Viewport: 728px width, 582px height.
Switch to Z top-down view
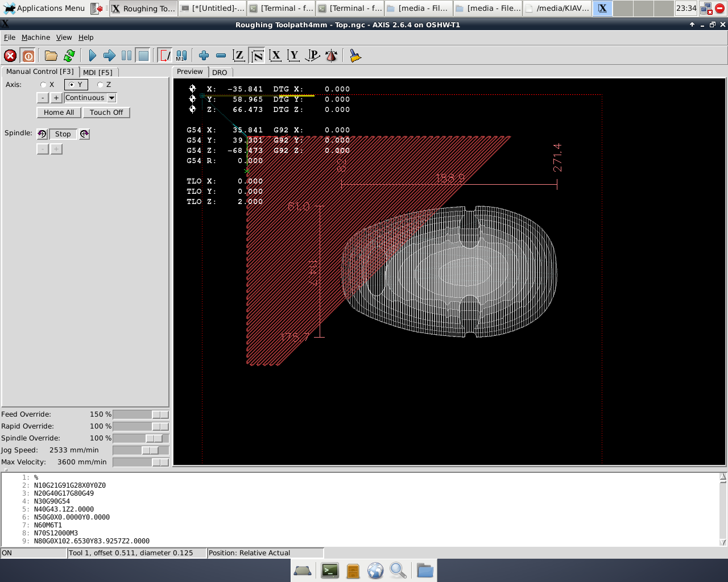[x=239, y=55]
